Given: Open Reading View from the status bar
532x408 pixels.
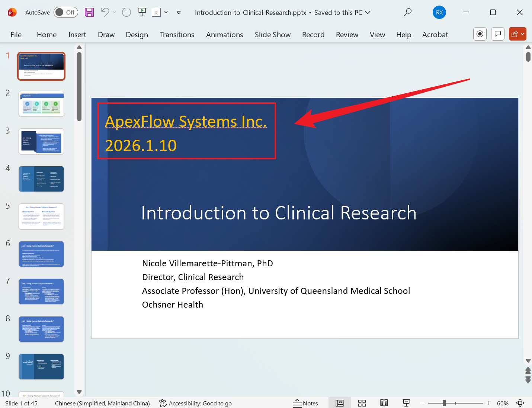Looking at the screenshot, I should point(384,403).
